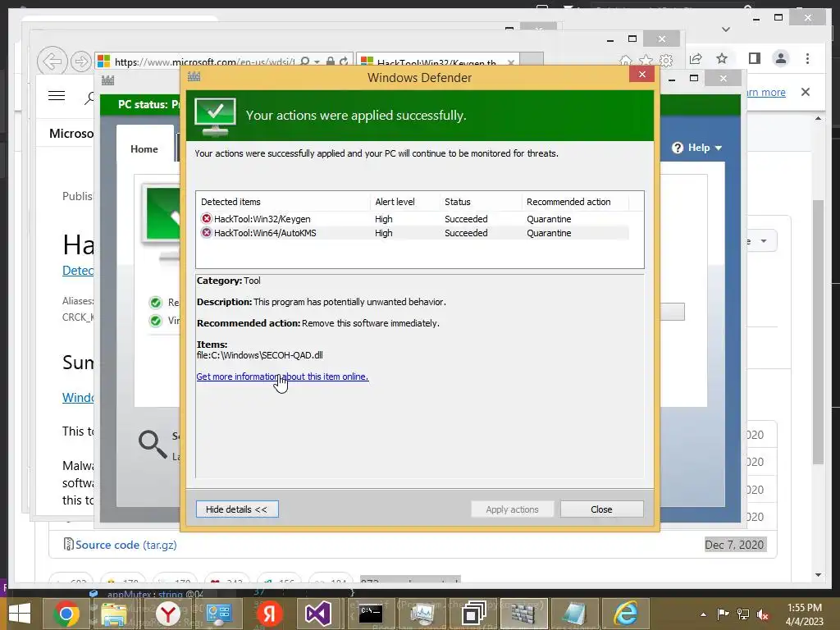Viewport: 840px width, 630px height.
Task: Click the Status column header
Action: (x=458, y=202)
